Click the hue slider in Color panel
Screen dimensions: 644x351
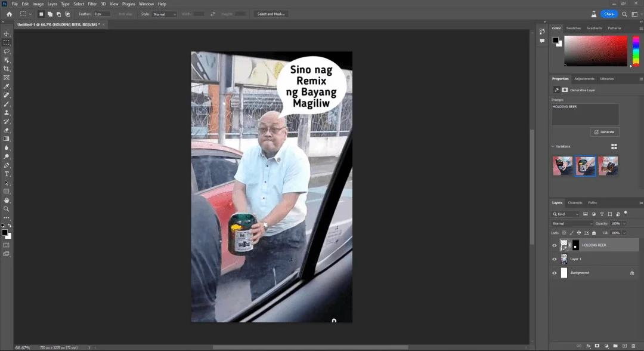636,51
